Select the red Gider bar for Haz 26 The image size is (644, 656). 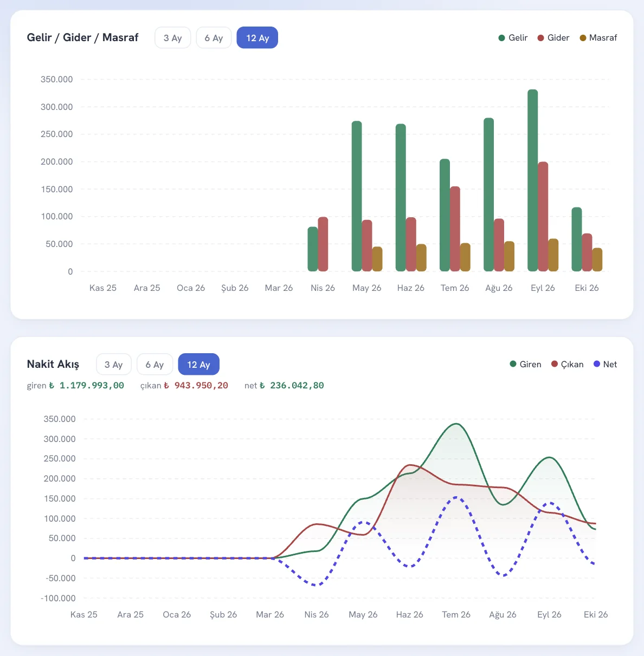click(411, 244)
